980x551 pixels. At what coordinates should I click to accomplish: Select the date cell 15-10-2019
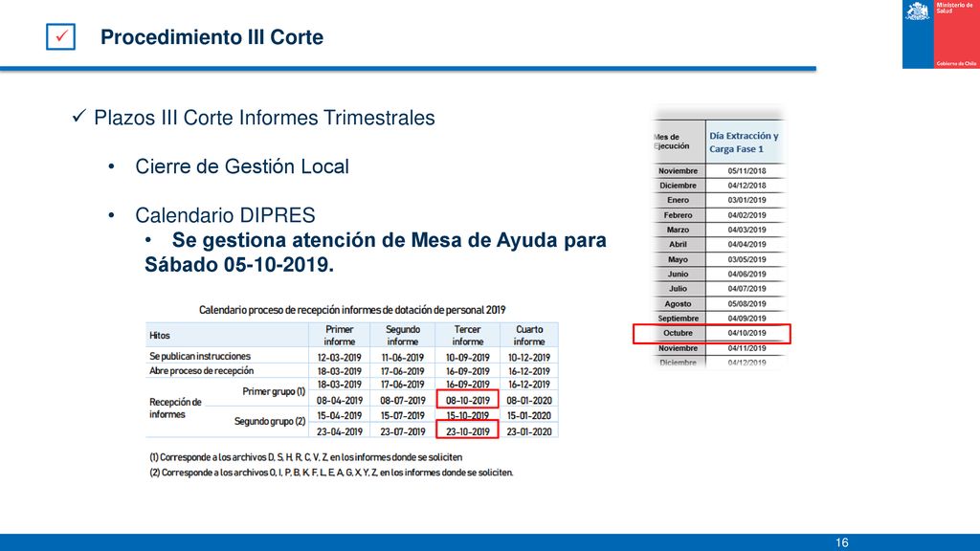coord(467,415)
